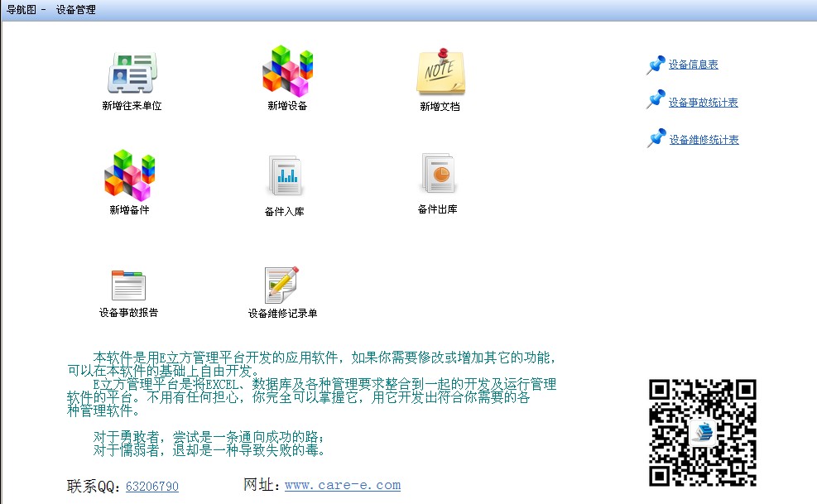817x504 pixels.
Task: Click the QR code image
Action: pyautogui.click(x=702, y=432)
